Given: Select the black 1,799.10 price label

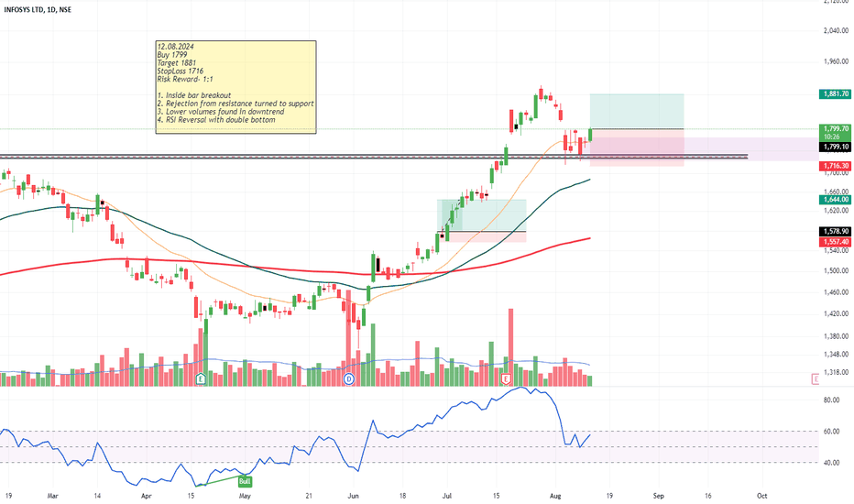Looking at the screenshot, I should [x=836, y=148].
